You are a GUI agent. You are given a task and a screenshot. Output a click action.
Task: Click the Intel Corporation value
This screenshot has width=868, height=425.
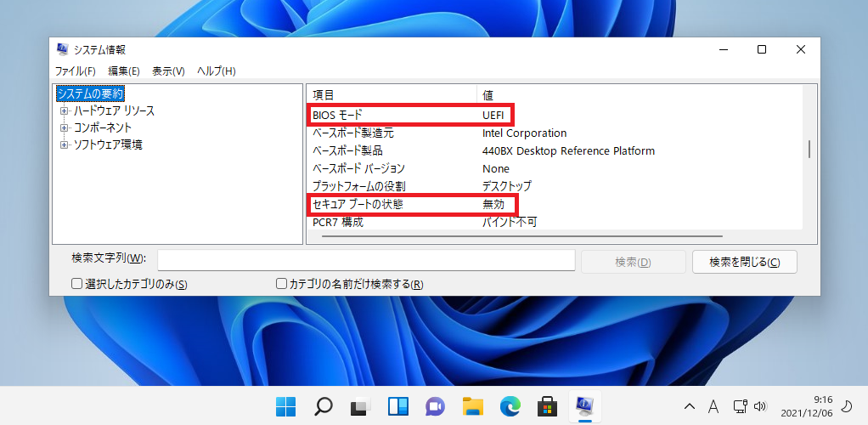[524, 133]
